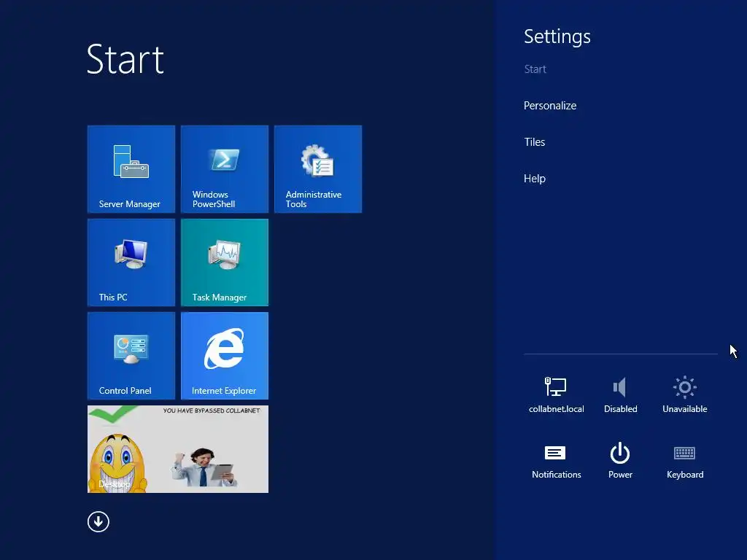Open the Administrative Tools tile
747x560 pixels.
pos(318,169)
